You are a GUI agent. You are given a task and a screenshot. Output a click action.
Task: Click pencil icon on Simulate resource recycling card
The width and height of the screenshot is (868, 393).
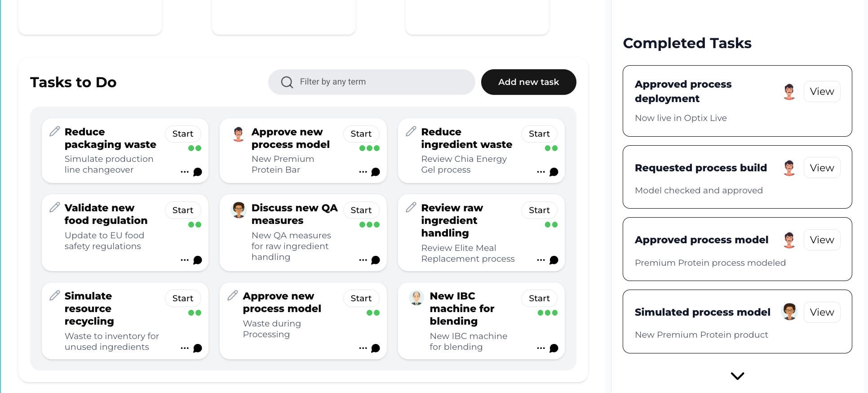[55, 295]
